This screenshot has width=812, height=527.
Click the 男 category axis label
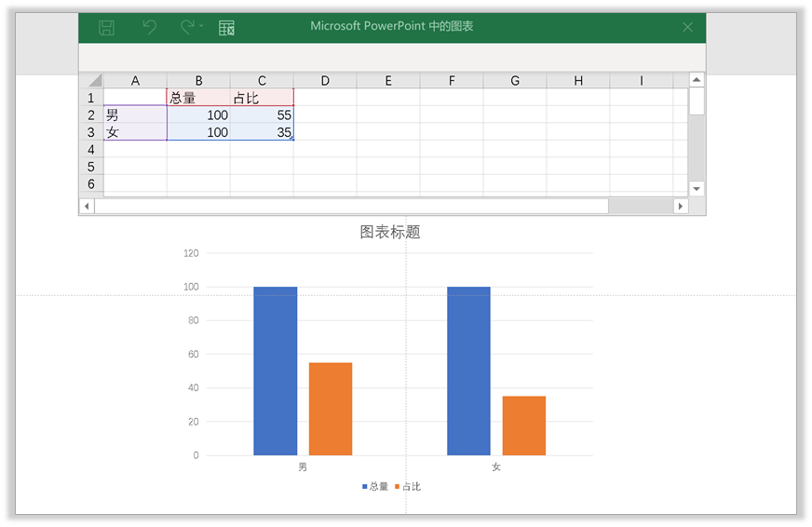pyautogui.click(x=303, y=467)
